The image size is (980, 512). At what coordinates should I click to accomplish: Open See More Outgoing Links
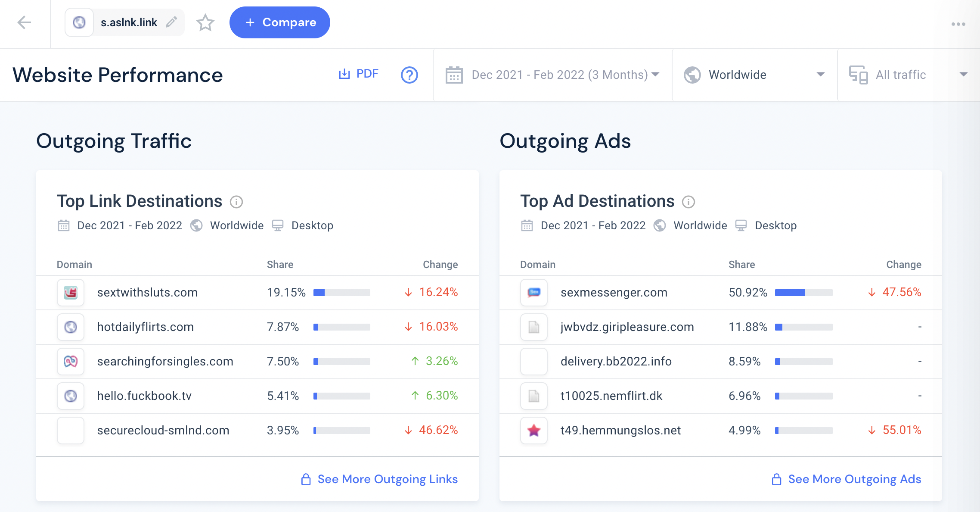pos(379,479)
